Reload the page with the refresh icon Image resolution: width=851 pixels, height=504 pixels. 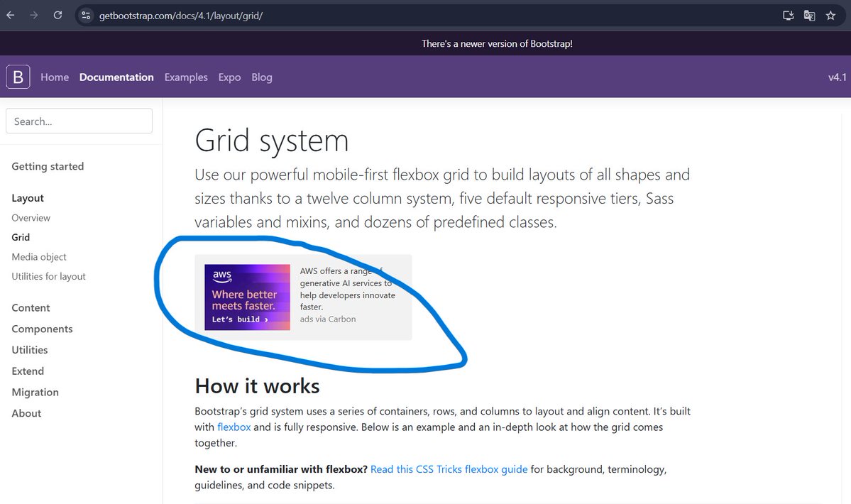click(57, 15)
